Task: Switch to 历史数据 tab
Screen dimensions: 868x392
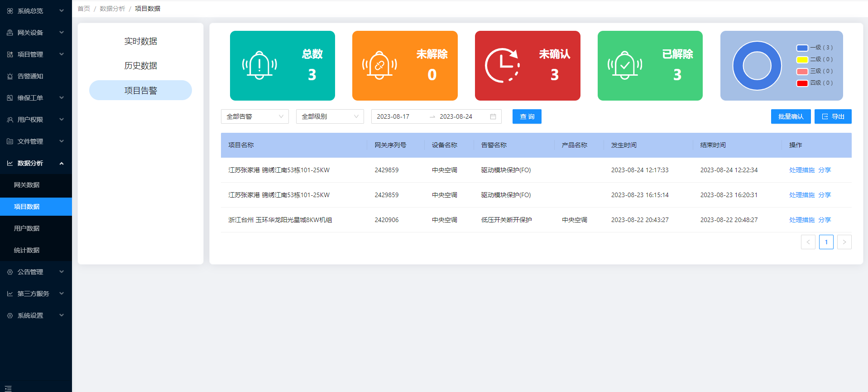Action: click(x=141, y=66)
